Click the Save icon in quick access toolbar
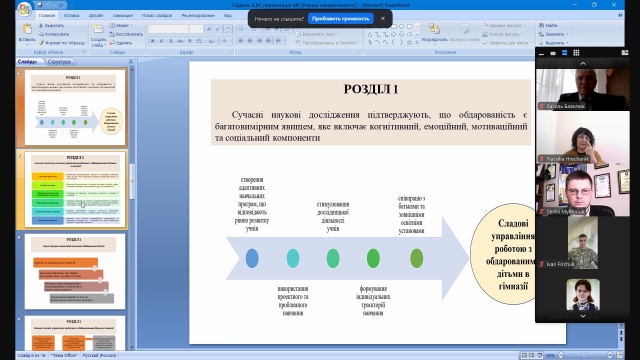 pos(40,5)
